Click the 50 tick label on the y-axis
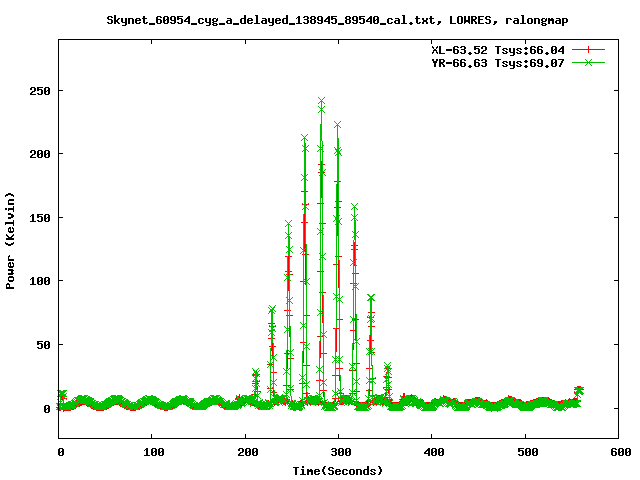 44,344
